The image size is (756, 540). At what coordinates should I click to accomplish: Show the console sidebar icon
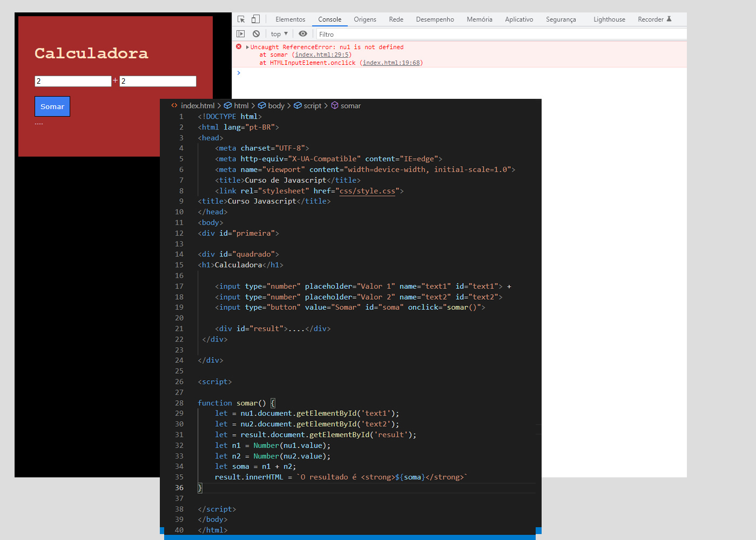pyautogui.click(x=241, y=33)
